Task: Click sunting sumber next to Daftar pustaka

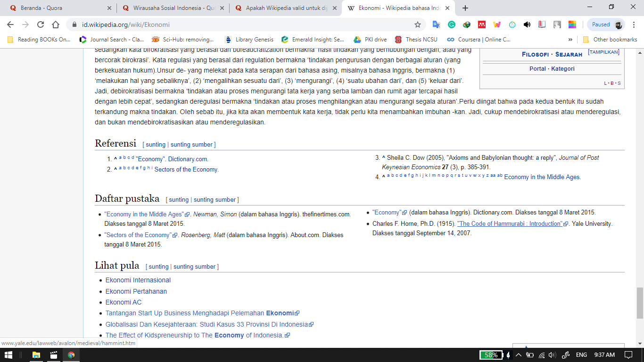Action: pos(215,200)
